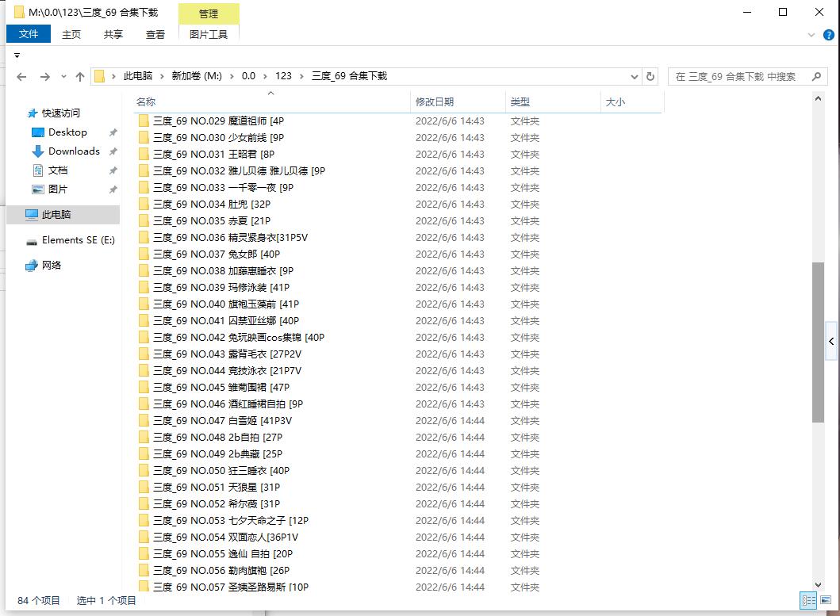Go forward with the right arrow button
The height and width of the screenshot is (616, 840).
click(45, 77)
